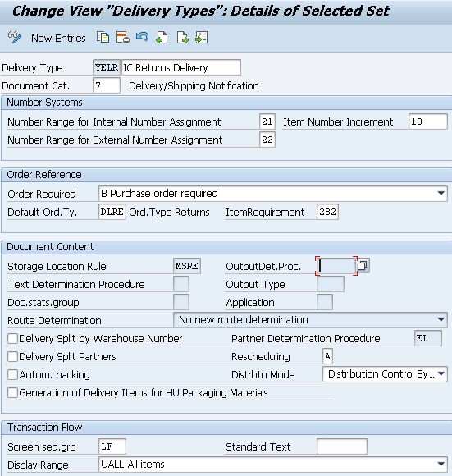Expand the Distrbtn Mode dropdown

(x=441, y=373)
